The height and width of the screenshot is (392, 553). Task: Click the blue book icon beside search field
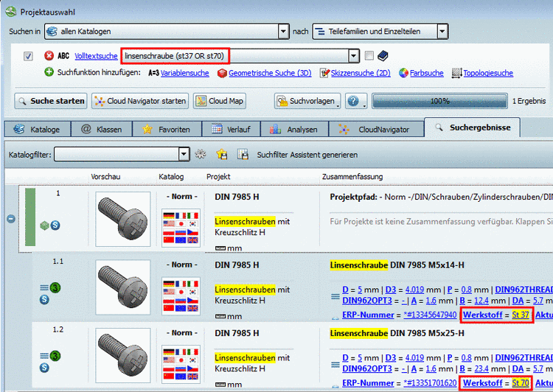[x=383, y=56]
